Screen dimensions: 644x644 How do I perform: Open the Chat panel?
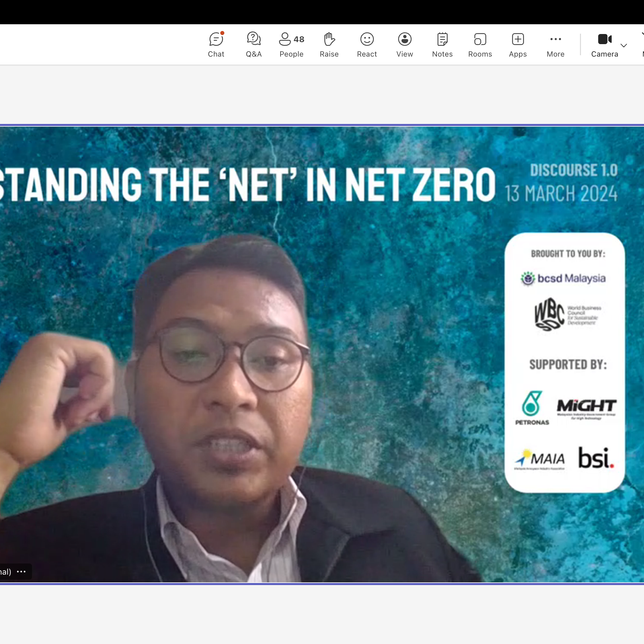click(216, 44)
